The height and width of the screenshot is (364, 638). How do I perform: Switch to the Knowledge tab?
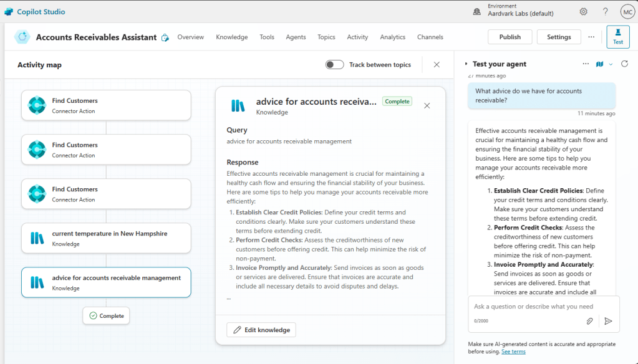tap(231, 37)
